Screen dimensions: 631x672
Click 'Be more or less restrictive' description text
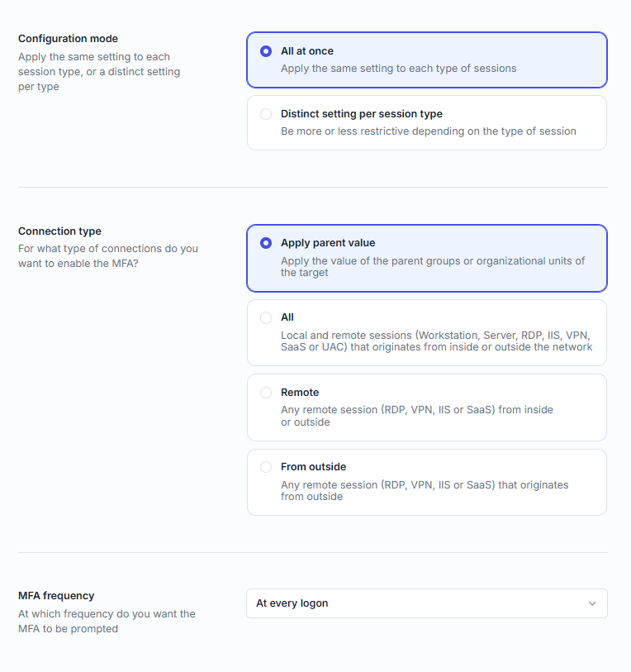(428, 131)
